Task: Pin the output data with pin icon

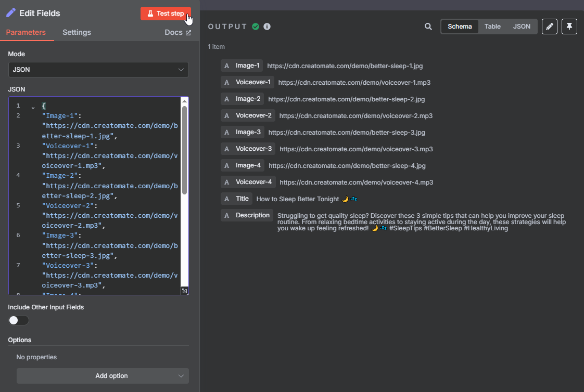Action: point(569,27)
